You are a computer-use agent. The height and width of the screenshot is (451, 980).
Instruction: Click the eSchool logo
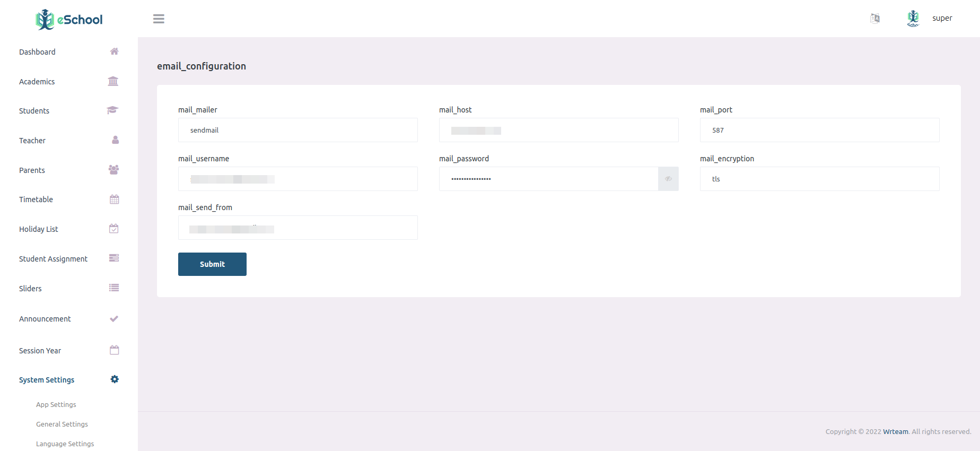[x=69, y=20]
